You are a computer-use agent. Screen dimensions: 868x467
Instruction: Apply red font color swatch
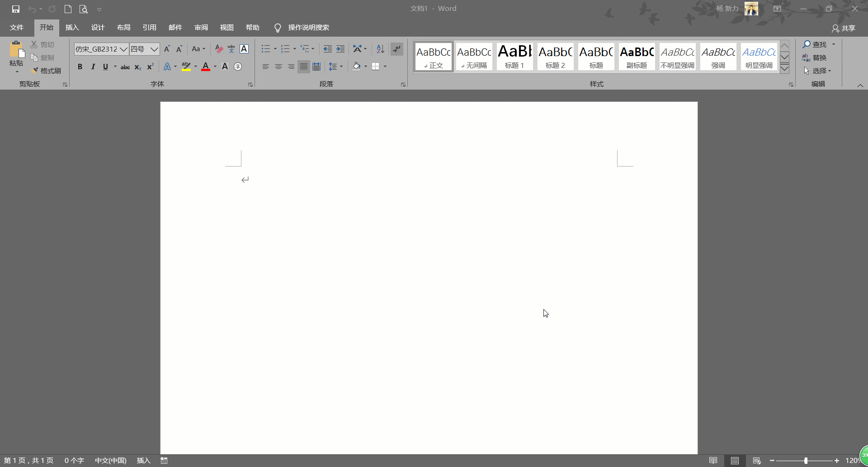[206, 67]
